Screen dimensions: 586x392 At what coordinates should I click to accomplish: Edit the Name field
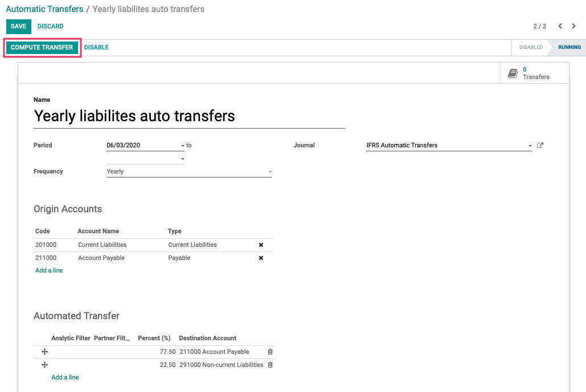[x=189, y=116]
